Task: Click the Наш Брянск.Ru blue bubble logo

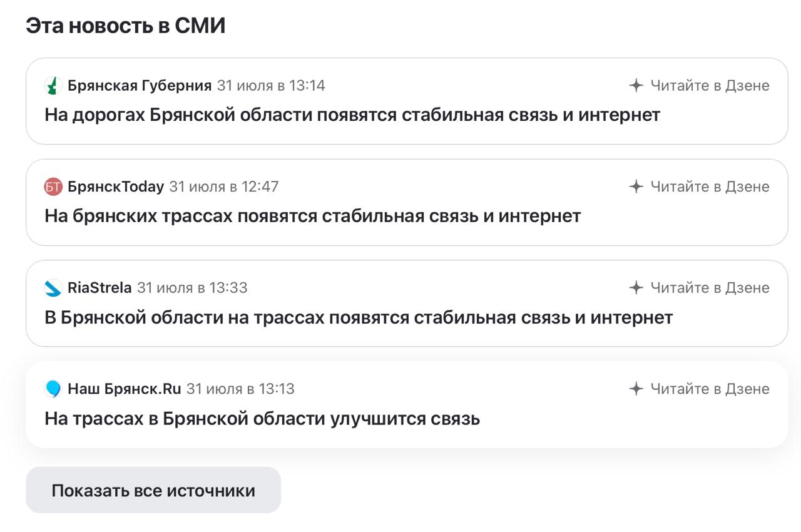Action: pyautogui.click(x=54, y=389)
